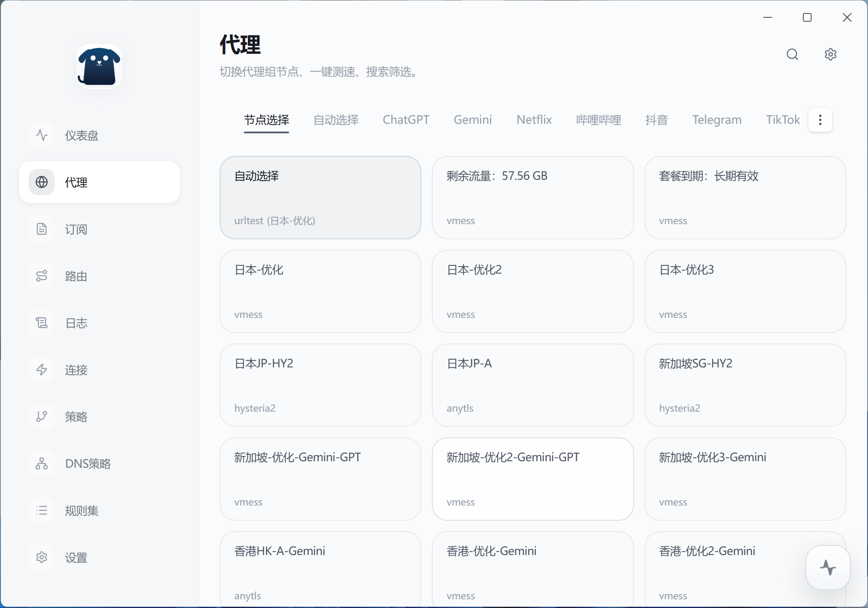Click the subscription (订阅) document icon
Screen dimensions: 868x608
(42, 229)
